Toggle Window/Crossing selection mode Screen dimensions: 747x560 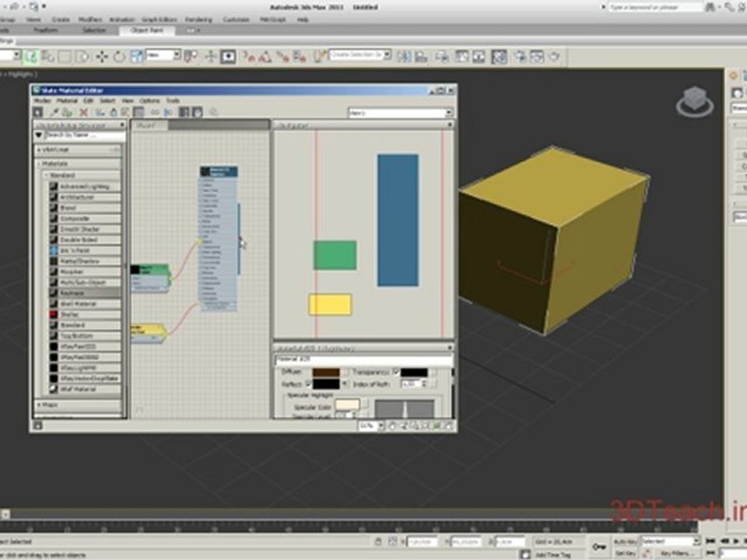point(82,57)
